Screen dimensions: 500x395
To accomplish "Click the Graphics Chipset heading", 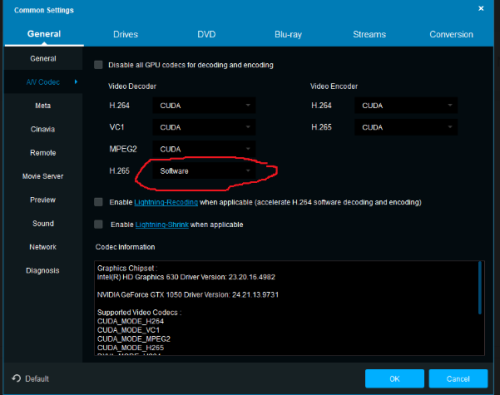I will (127, 268).
